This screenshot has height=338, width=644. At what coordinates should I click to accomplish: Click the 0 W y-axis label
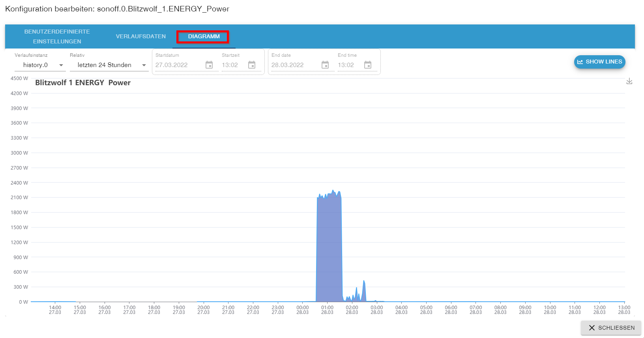24,302
